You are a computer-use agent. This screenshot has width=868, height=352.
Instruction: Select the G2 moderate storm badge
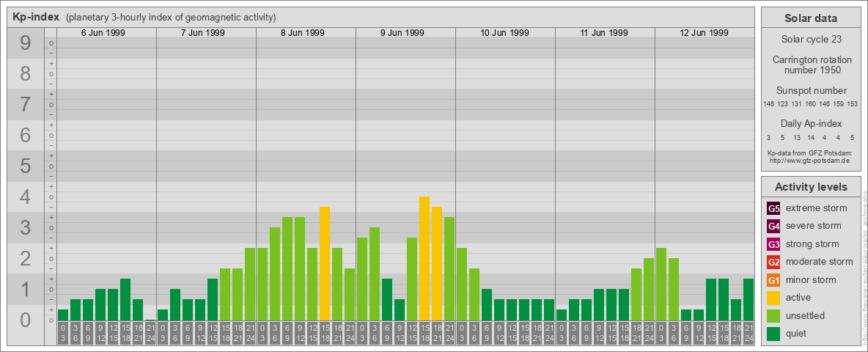(x=773, y=262)
